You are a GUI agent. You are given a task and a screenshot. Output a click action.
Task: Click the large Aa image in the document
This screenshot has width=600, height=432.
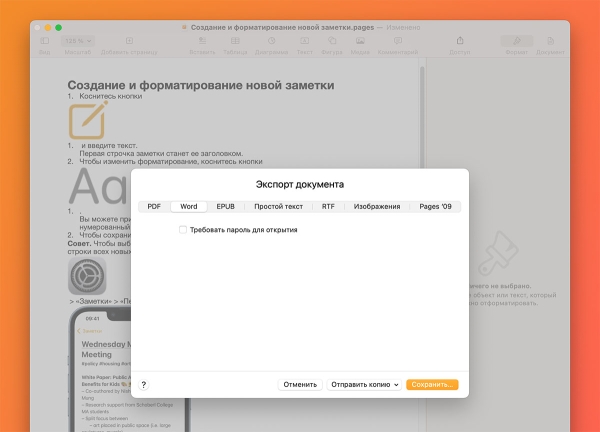pyautogui.click(x=99, y=186)
